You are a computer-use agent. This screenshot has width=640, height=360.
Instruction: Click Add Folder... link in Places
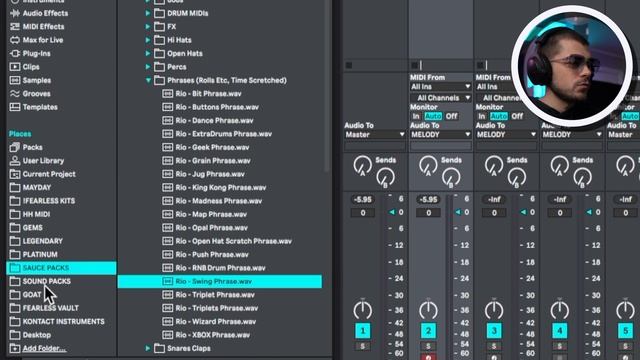click(44, 348)
